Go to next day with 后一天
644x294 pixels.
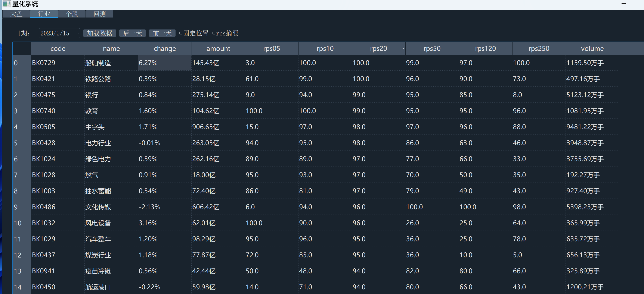pos(133,33)
